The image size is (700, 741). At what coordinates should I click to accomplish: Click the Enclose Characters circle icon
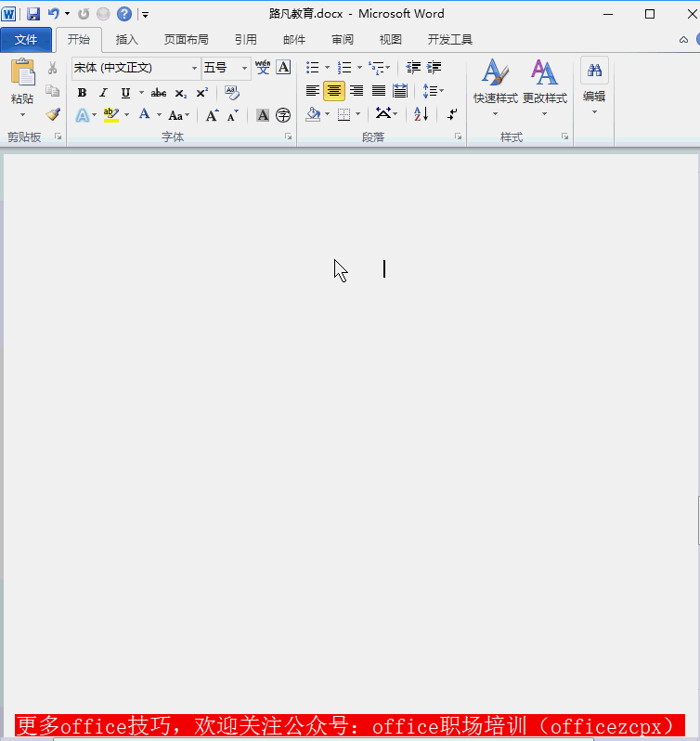tap(283, 115)
